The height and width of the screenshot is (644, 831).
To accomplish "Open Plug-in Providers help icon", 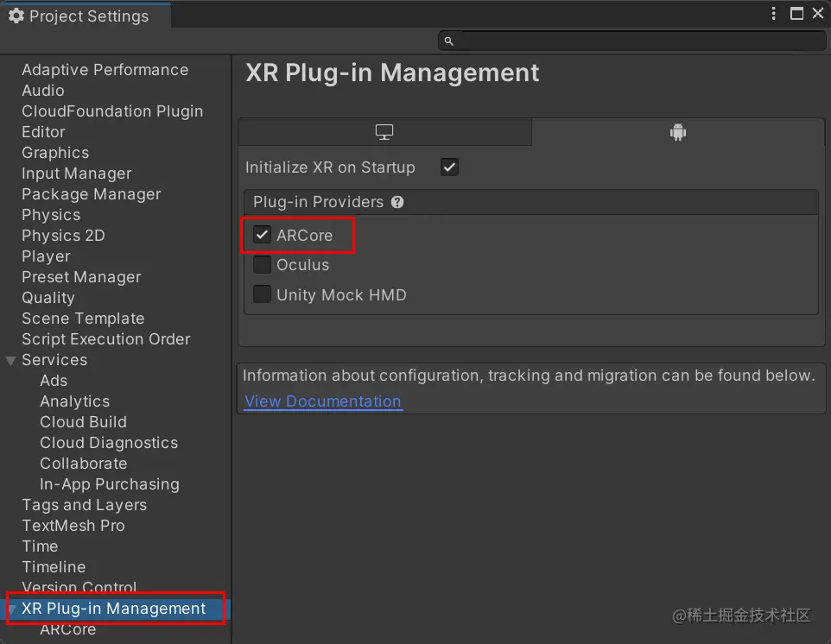I will [397, 202].
